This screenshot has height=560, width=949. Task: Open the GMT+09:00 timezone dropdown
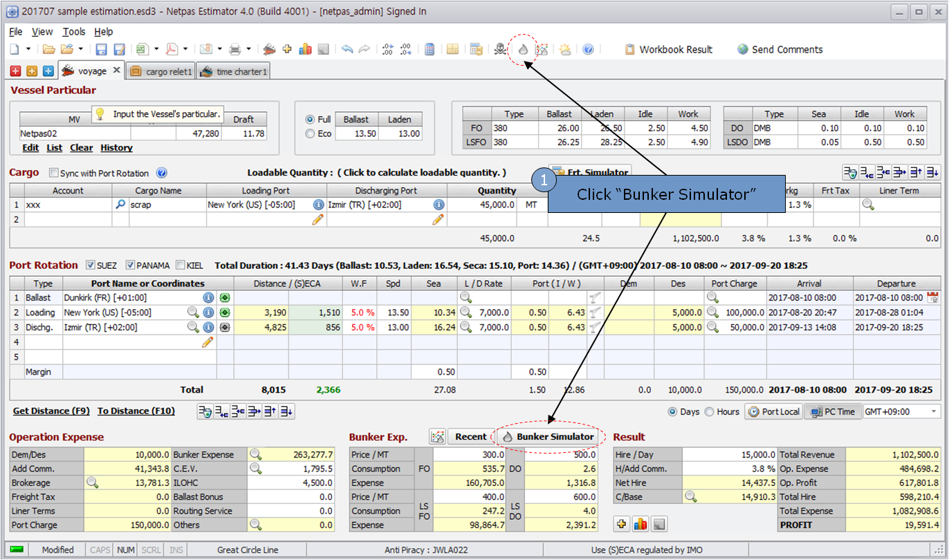coord(935,411)
